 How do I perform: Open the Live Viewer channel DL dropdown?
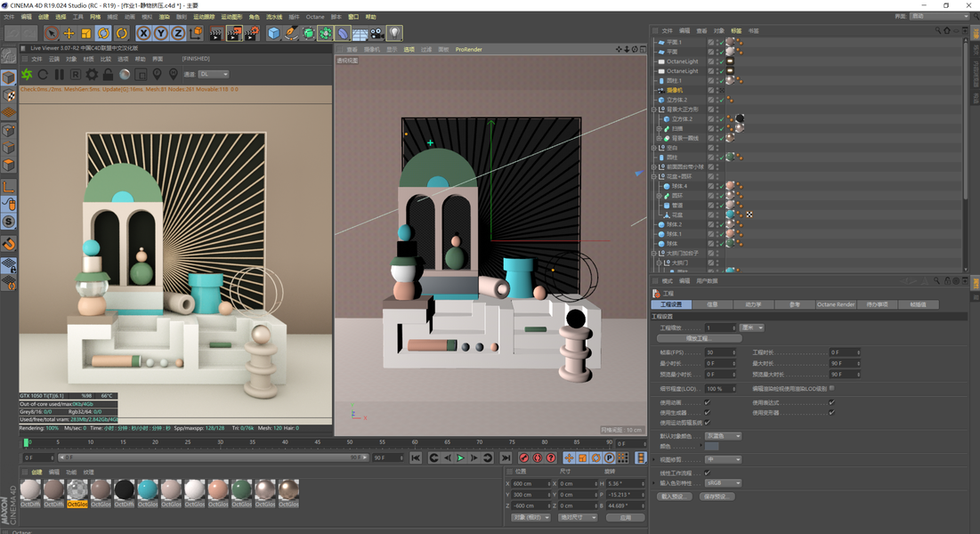[x=214, y=74]
